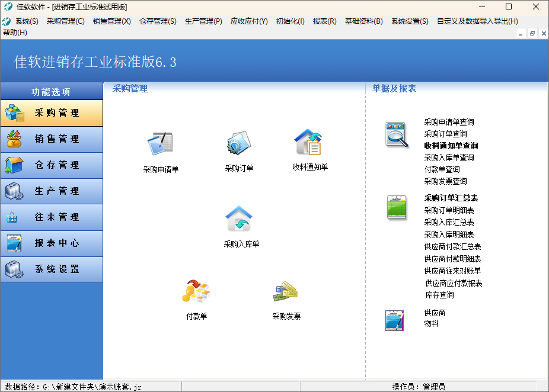Open the 采购申请单查询 link

[449, 122]
